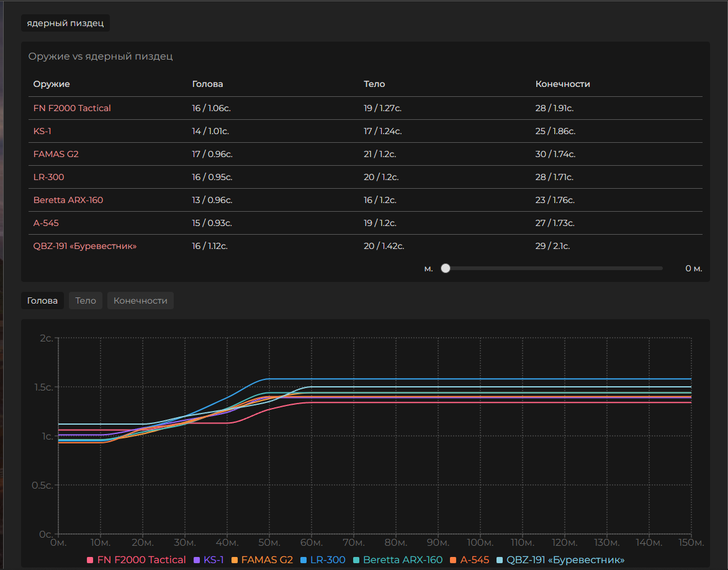Click the 0.5с. axis label on chart
Viewport: 728px width, 570px height.
[42, 485]
